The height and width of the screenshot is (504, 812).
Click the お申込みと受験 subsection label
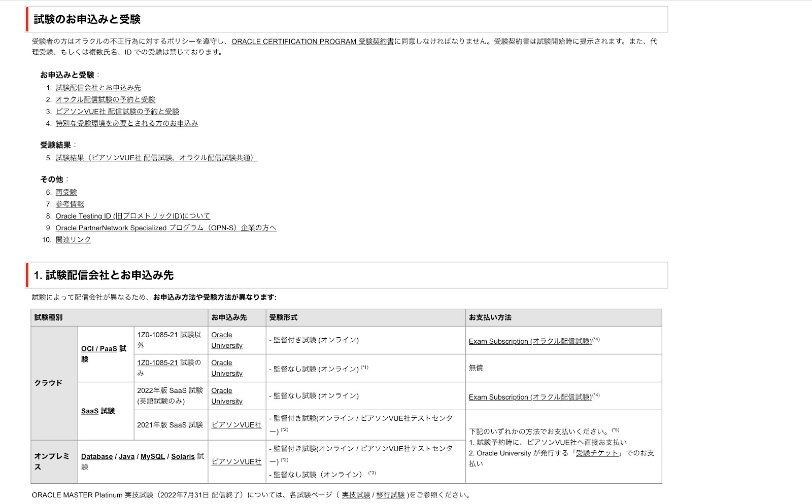67,75
